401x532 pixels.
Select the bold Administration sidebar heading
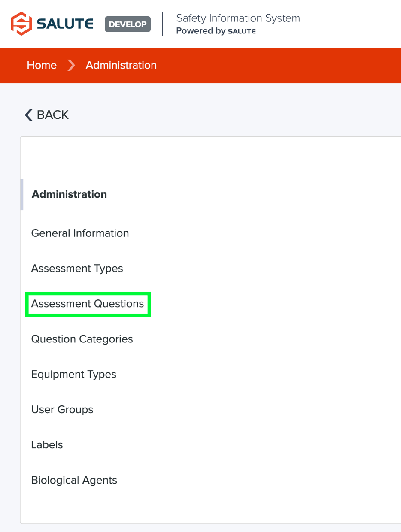click(x=69, y=194)
